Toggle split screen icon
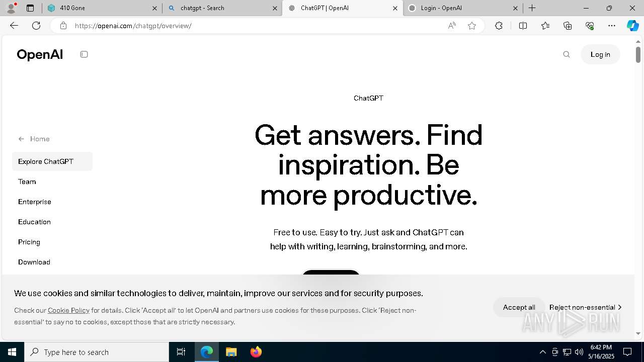This screenshot has height=362, width=644. (x=523, y=26)
